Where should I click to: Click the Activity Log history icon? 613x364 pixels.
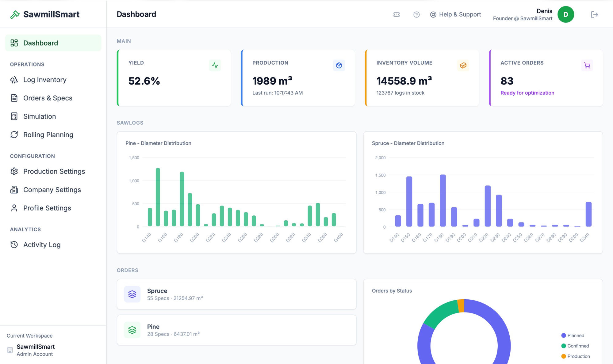click(x=14, y=245)
